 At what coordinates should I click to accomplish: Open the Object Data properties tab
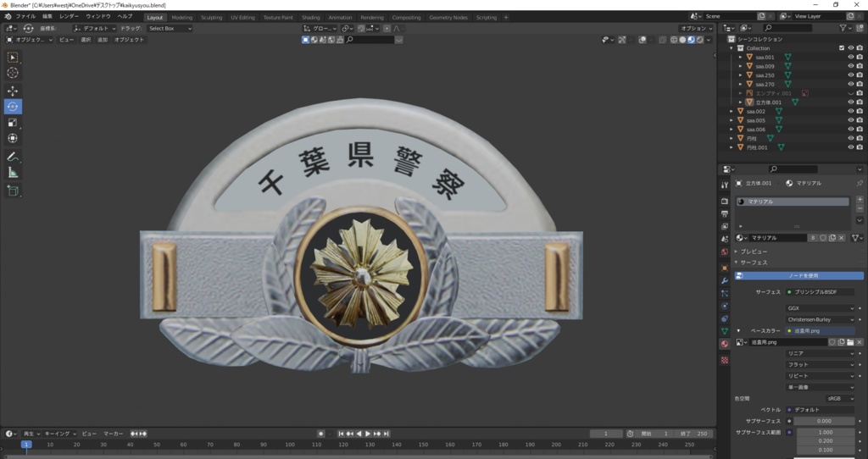pos(725,331)
